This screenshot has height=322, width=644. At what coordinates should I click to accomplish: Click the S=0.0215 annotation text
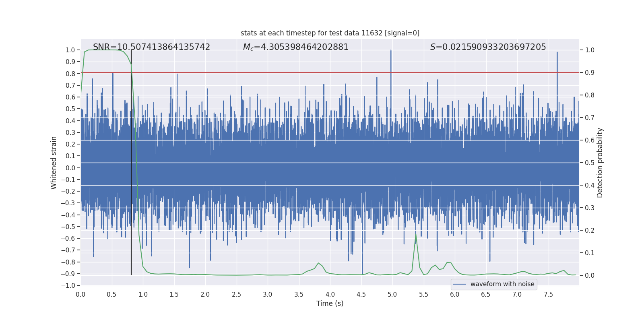point(488,47)
